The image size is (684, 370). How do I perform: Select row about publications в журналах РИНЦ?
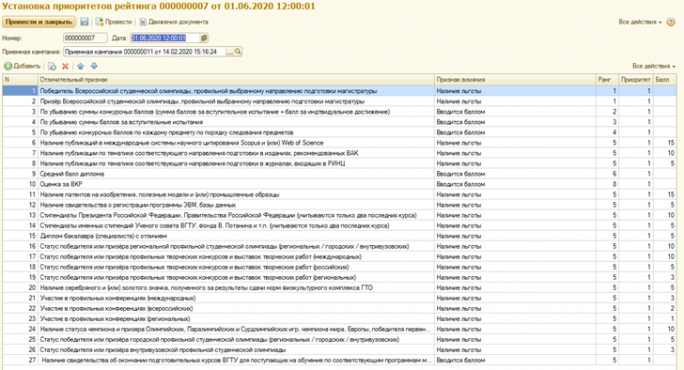339,164
